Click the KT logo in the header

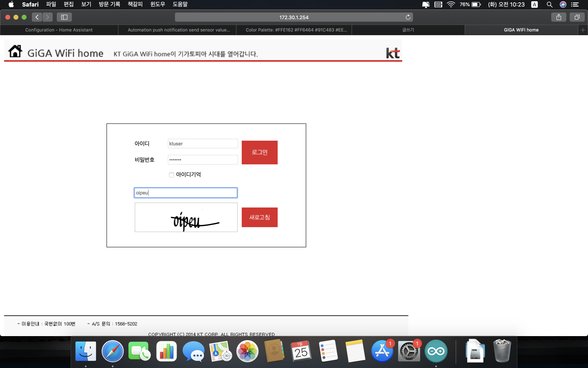(x=393, y=53)
